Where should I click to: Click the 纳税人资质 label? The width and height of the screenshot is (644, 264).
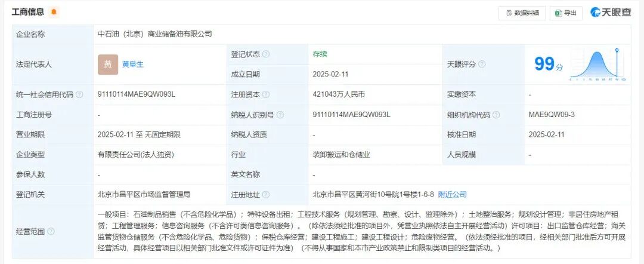[x=249, y=134]
